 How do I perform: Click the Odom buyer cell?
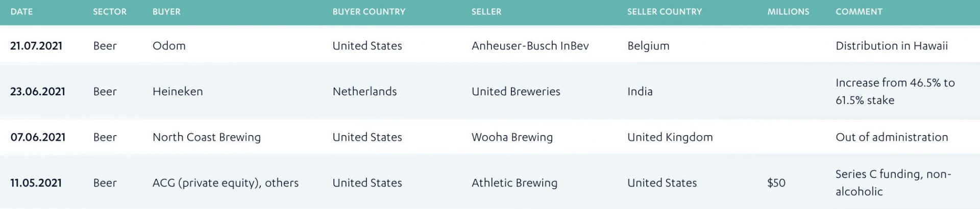(169, 46)
